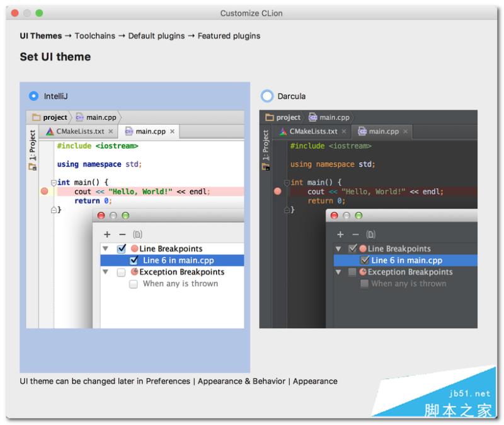Select the IntelliJ theme radio button
504x425 pixels.
tap(34, 96)
